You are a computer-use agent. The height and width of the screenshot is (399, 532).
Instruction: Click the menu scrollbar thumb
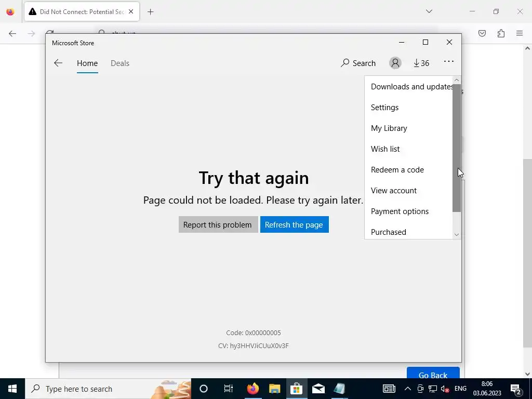click(457, 148)
